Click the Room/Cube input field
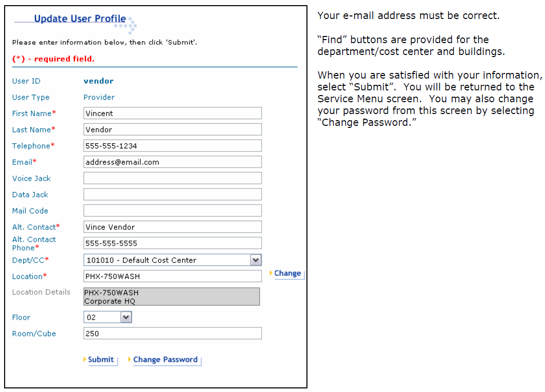This screenshot has width=545, height=392. pos(172,333)
